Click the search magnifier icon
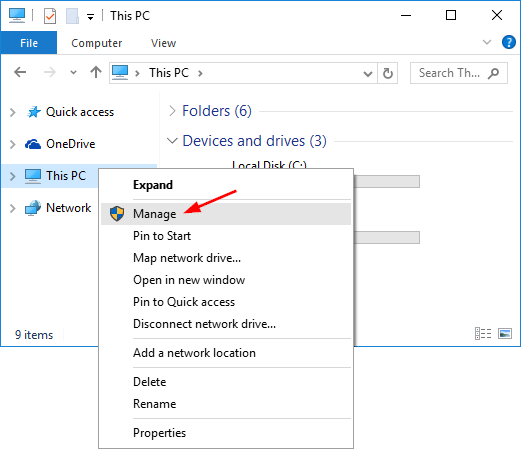This screenshot has height=449, width=521. pyautogui.click(x=494, y=73)
